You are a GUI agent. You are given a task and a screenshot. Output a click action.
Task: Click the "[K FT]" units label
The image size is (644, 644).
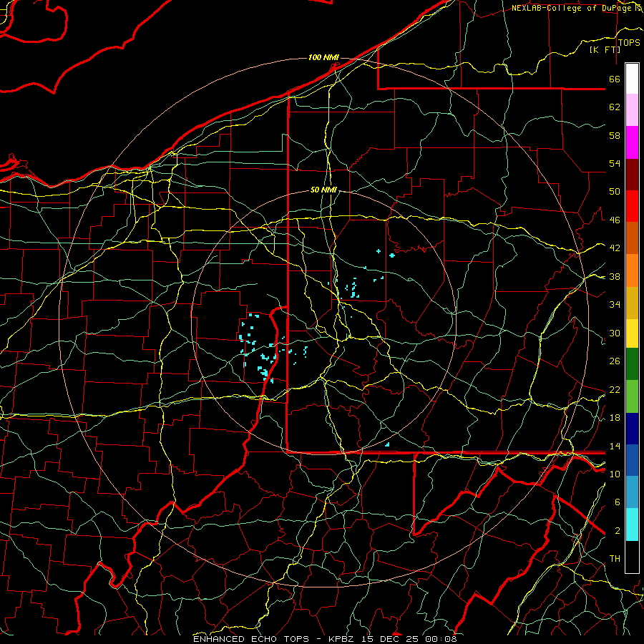point(605,49)
